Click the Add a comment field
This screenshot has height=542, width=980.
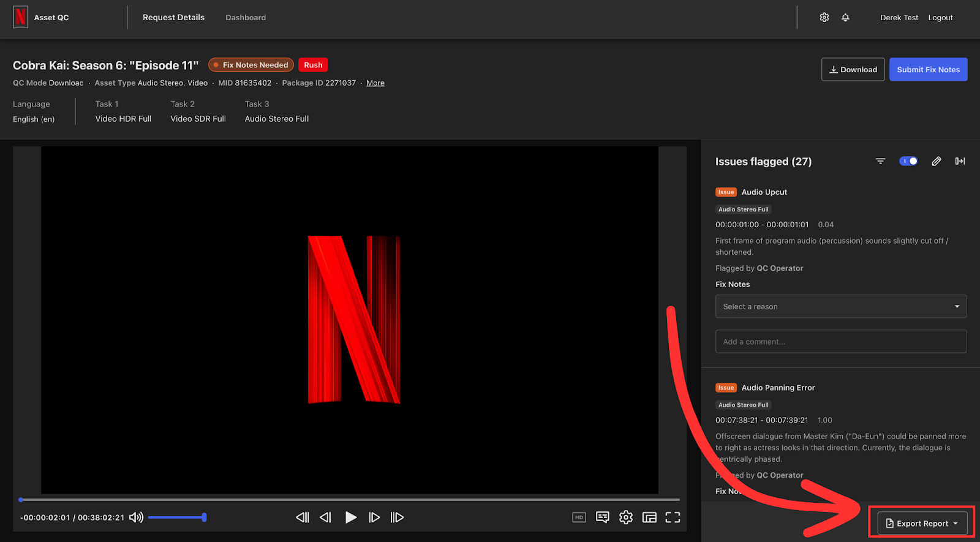click(841, 342)
